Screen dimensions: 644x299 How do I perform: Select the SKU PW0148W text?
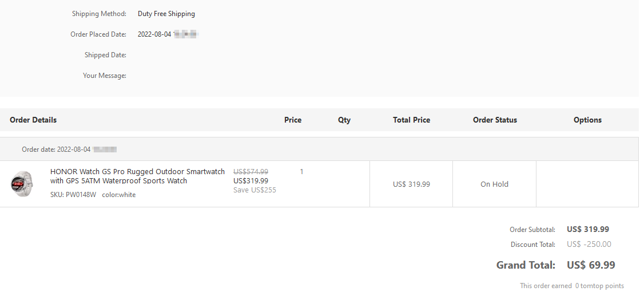click(x=73, y=195)
